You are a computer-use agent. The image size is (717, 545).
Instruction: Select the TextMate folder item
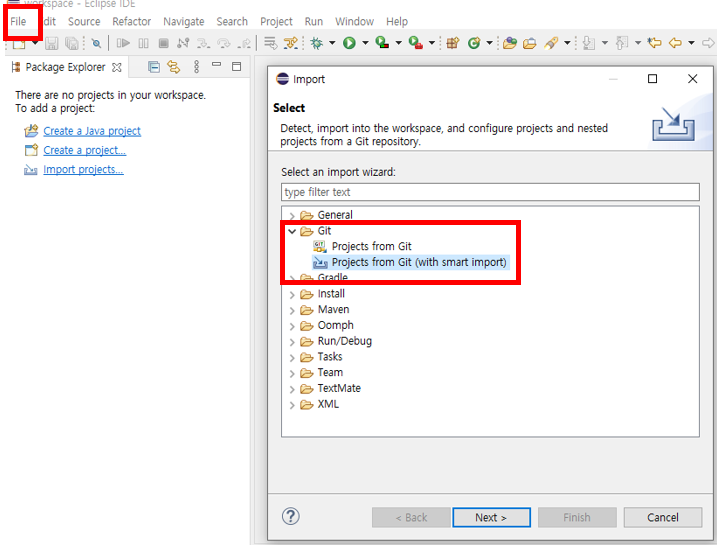(x=339, y=389)
